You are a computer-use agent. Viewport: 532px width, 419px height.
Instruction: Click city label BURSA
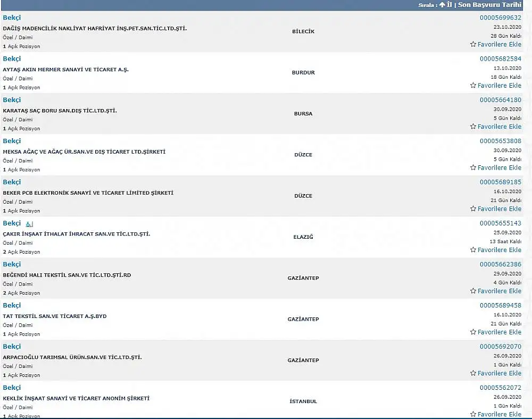303,114
